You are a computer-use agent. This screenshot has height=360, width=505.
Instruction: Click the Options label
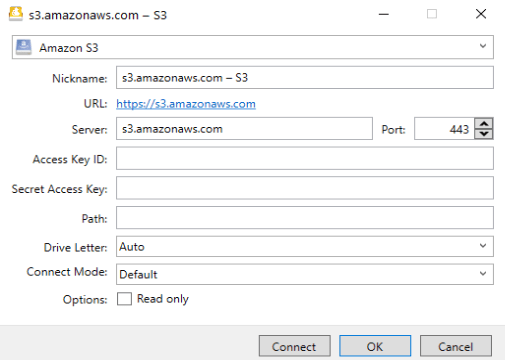pos(85,300)
